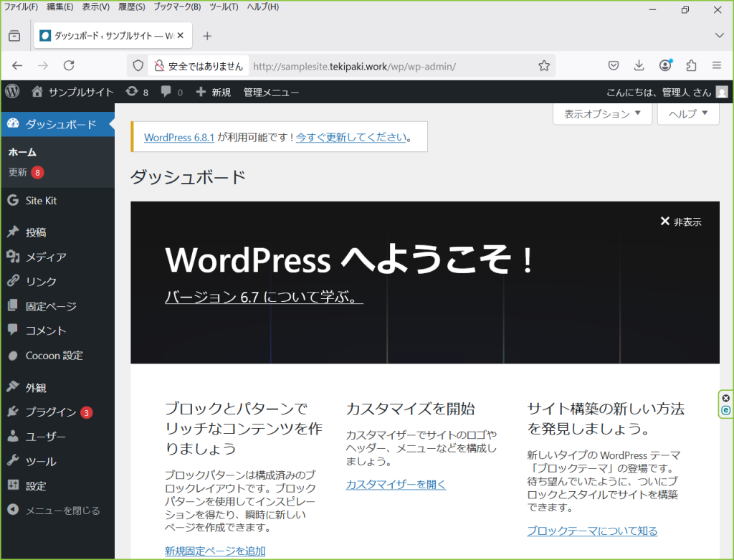Dismiss the welcome panel with 非表示
The image size is (734, 560).
tap(681, 222)
